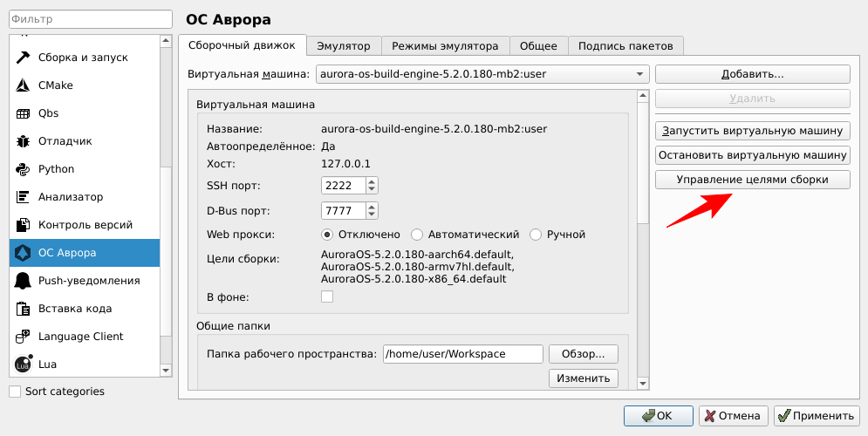This screenshot has height=436, width=868.
Task: Select the CMake triangle icon
Action: point(24,85)
